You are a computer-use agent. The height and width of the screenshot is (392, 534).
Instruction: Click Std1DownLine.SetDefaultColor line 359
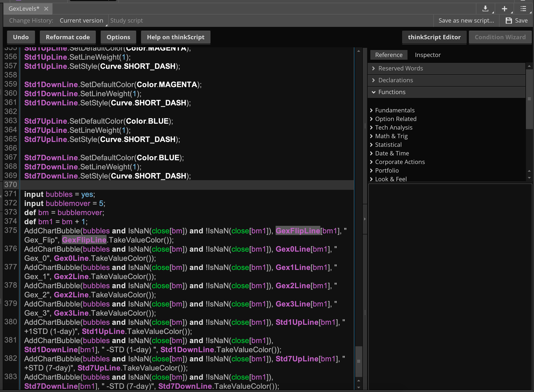tap(113, 84)
